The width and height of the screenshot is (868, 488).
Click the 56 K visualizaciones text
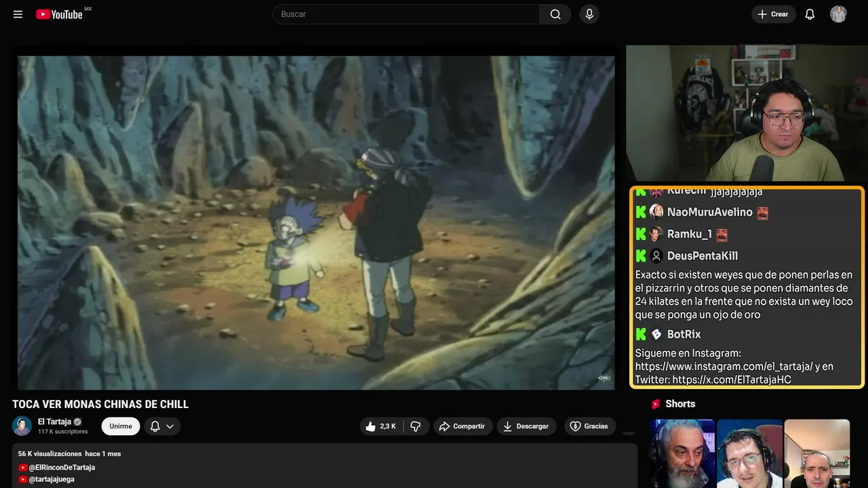pyautogui.click(x=50, y=453)
